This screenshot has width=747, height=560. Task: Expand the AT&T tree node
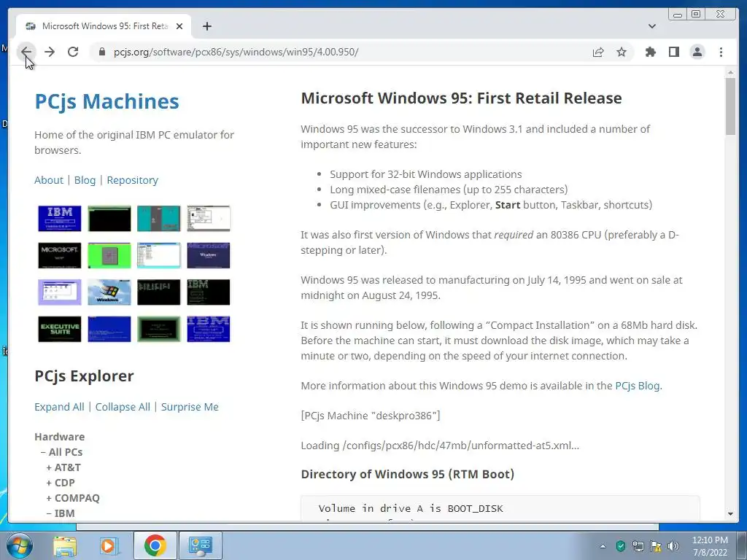coord(63,467)
